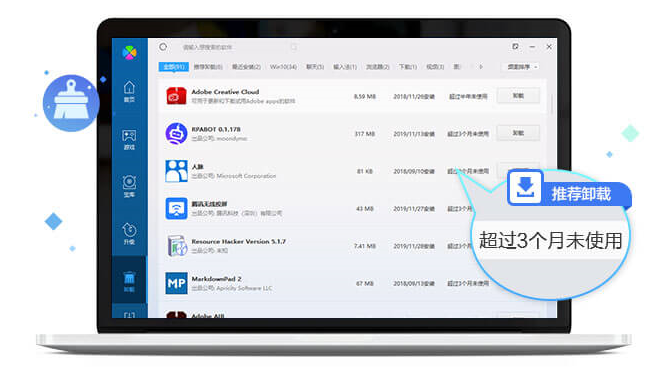Click the 81 KB size value
Image resolution: width=652 pixels, height=367 pixels.
[x=365, y=171]
